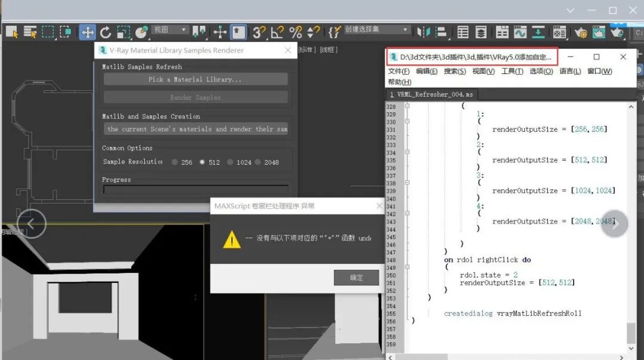Open the 搜索(S) menu in script editor
644x360 pixels.
point(454,71)
